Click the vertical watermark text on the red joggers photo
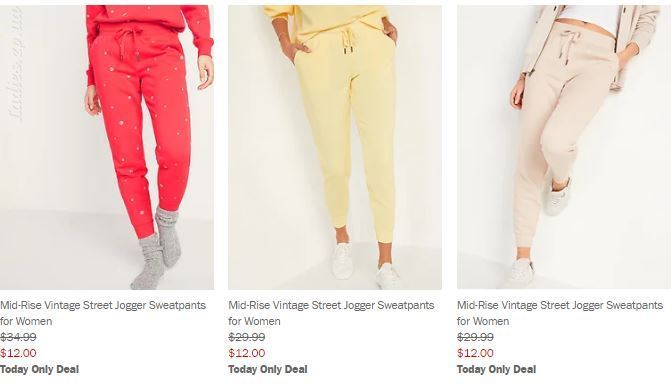Image resolution: width=672 pixels, height=387 pixels. (16, 64)
